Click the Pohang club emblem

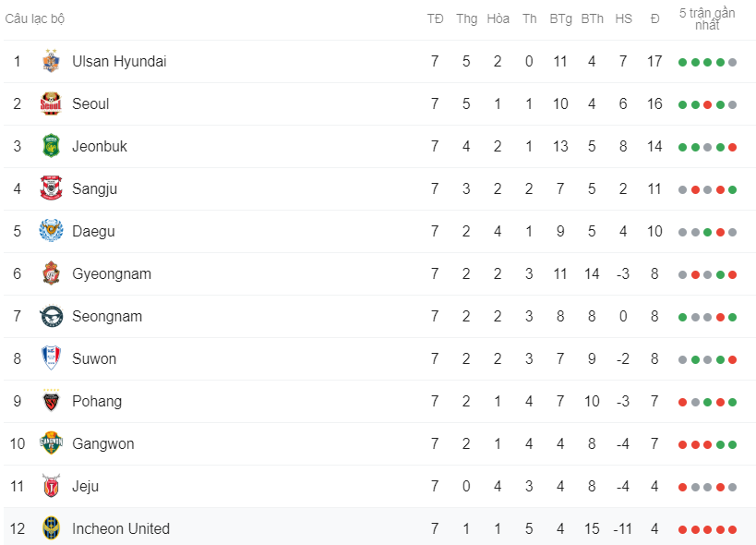point(51,402)
